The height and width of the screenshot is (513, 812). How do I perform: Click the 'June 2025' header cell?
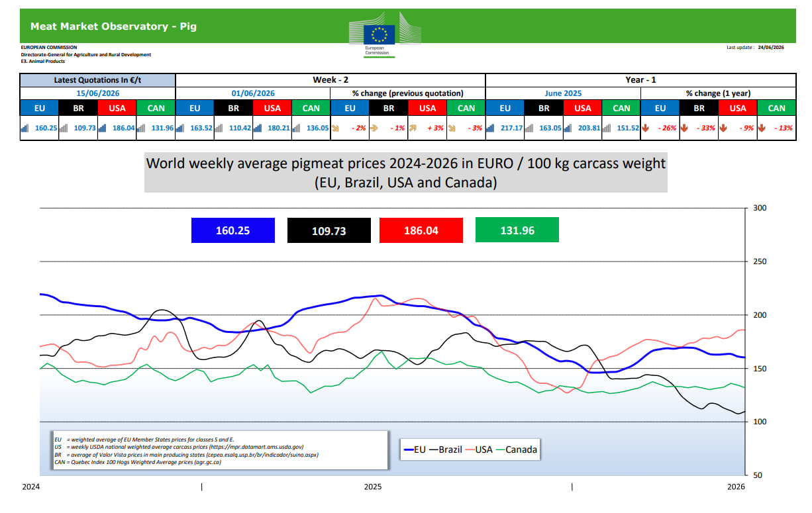pyautogui.click(x=563, y=93)
